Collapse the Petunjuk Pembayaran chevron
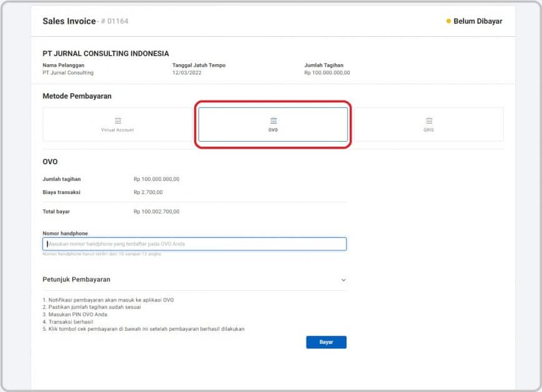 (343, 280)
